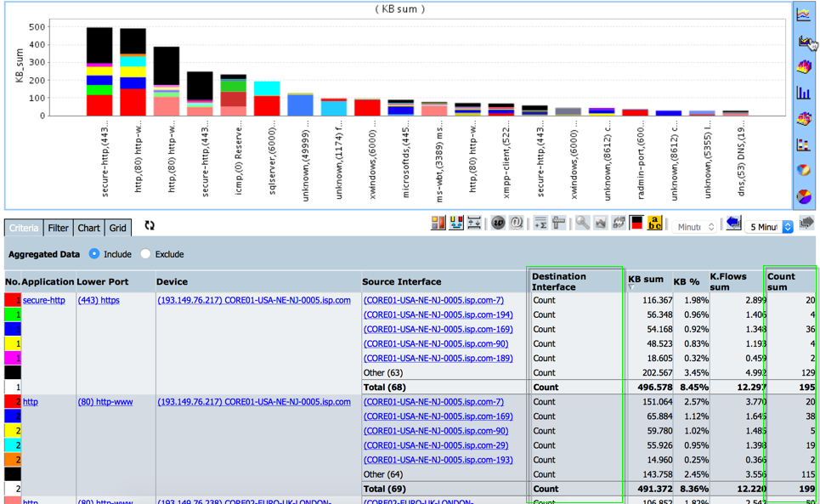Open the CORE01-USA-NE-NJ-0005.isp.com-194 interface link
The image size is (820, 504).
pos(438,314)
